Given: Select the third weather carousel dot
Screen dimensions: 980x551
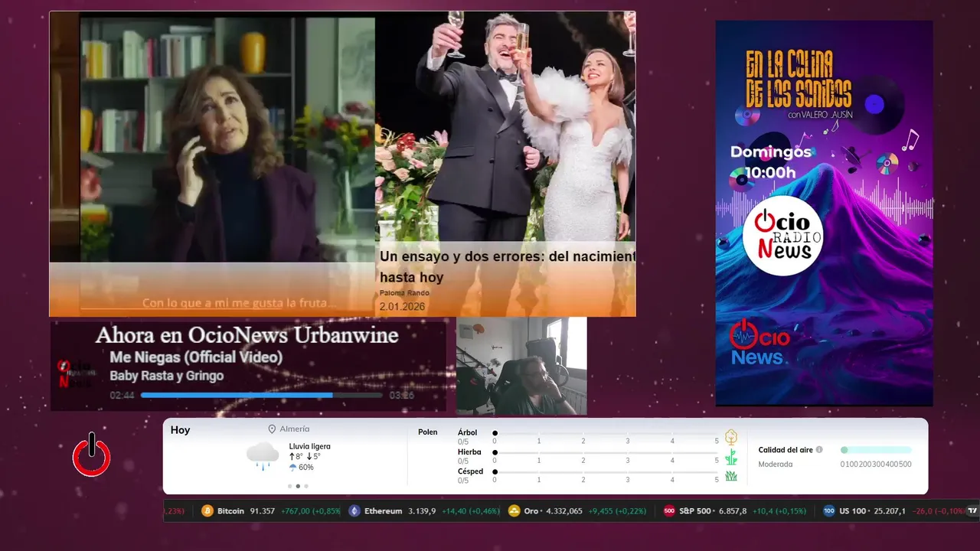Looking at the screenshot, I should click(x=306, y=486).
